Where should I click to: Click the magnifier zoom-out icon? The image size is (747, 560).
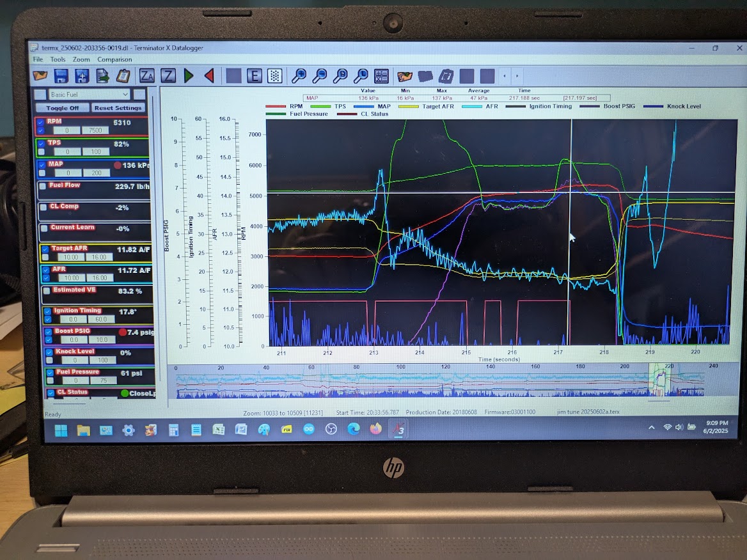point(320,75)
